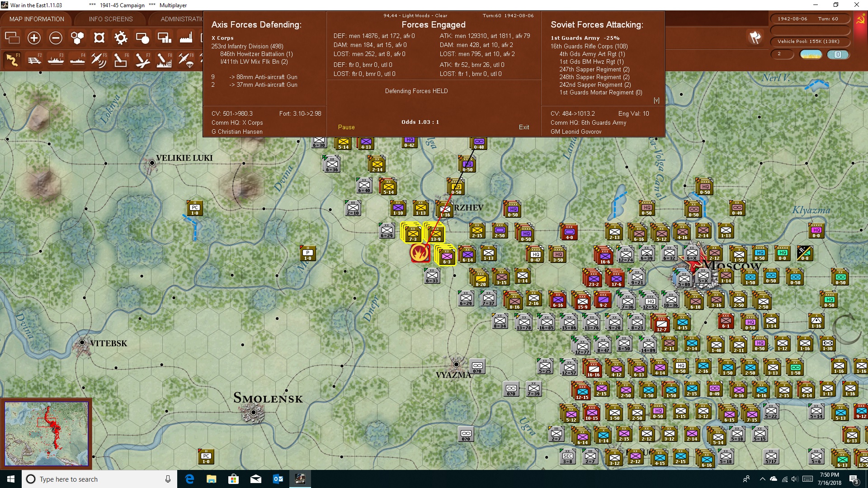Select F9 air transport mode
Viewport: 868px width, 488px height.
pyautogui.click(x=186, y=60)
